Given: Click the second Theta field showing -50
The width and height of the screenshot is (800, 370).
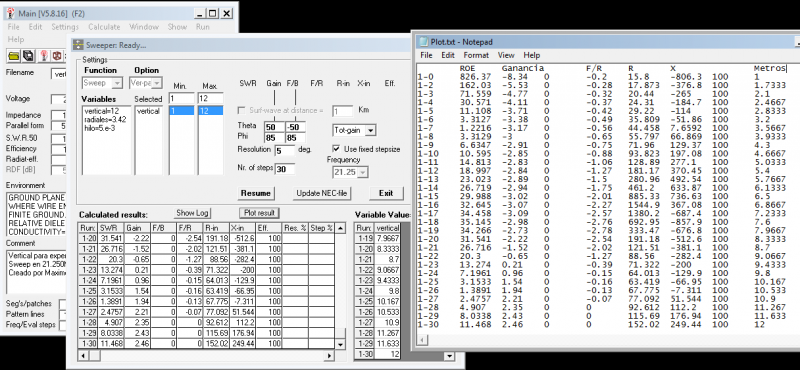Looking at the screenshot, I should click(295, 127).
